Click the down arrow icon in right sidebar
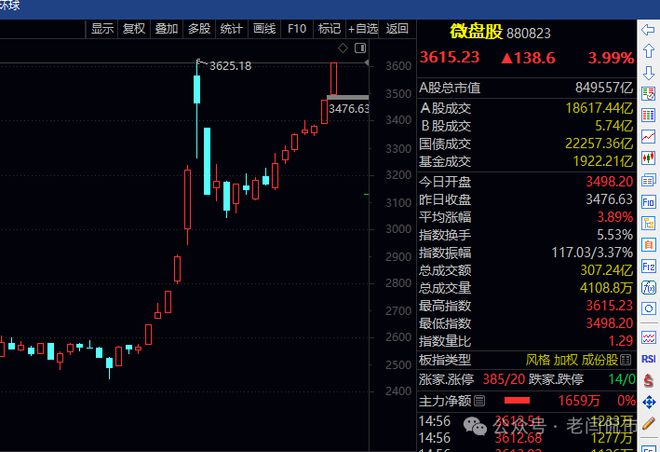Image resolution: width=660 pixels, height=452 pixels. pyautogui.click(x=649, y=74)
